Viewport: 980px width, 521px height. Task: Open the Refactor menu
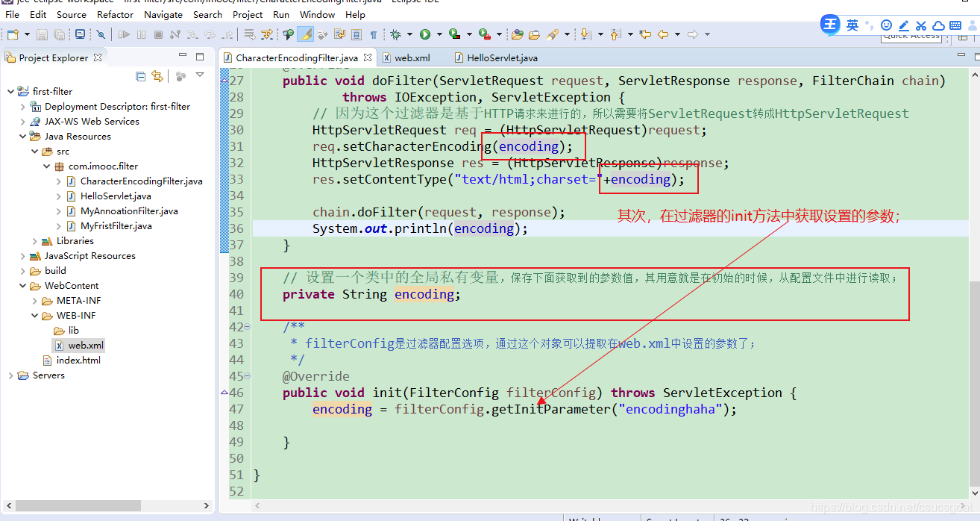115,14
